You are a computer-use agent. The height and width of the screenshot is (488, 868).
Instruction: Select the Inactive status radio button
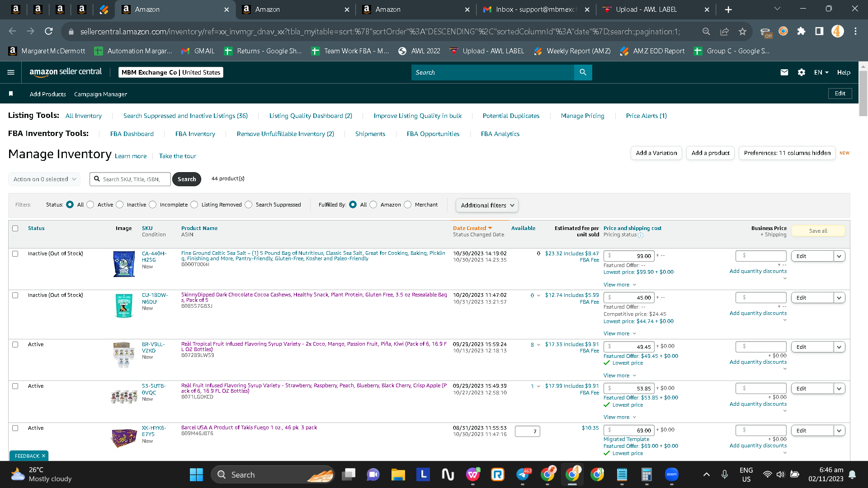click(120, 205)
